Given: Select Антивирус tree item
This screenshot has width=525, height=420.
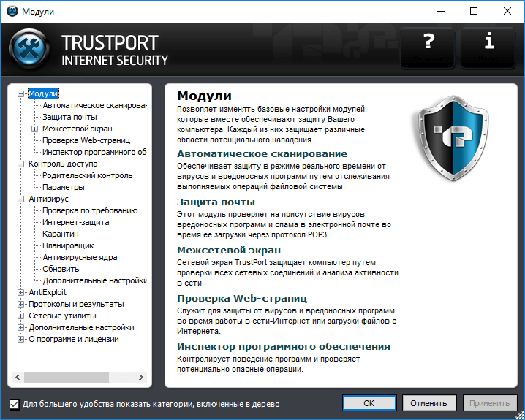Looking at the screenshot, I should click(x=48, y=199).
